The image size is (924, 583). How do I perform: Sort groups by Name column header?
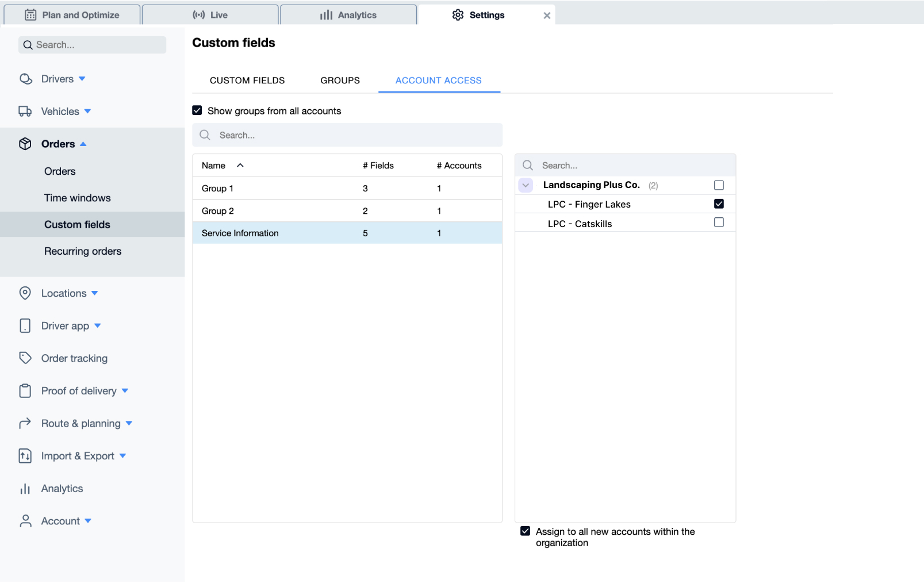point(222,165)
